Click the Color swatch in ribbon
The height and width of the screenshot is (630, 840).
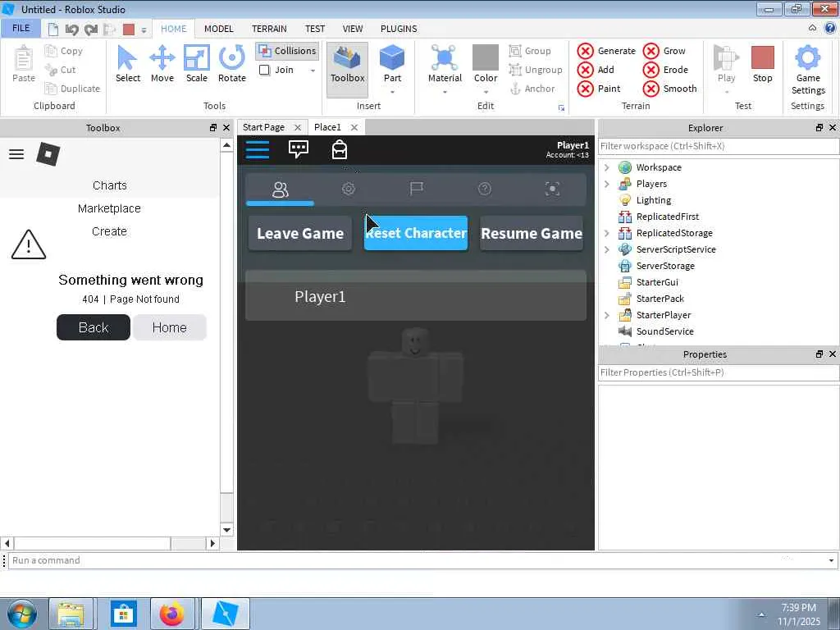tap(486, 57)
